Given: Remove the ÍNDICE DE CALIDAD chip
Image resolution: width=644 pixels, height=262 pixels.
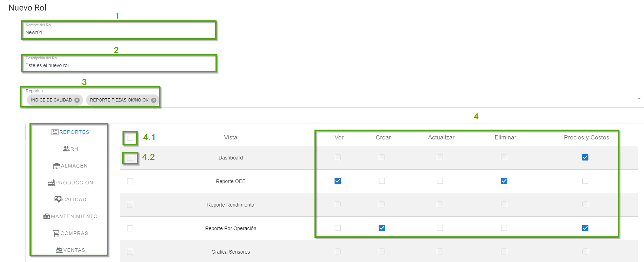Looking at the screenshot, I should pyautogui.click(x=77, y=100).
